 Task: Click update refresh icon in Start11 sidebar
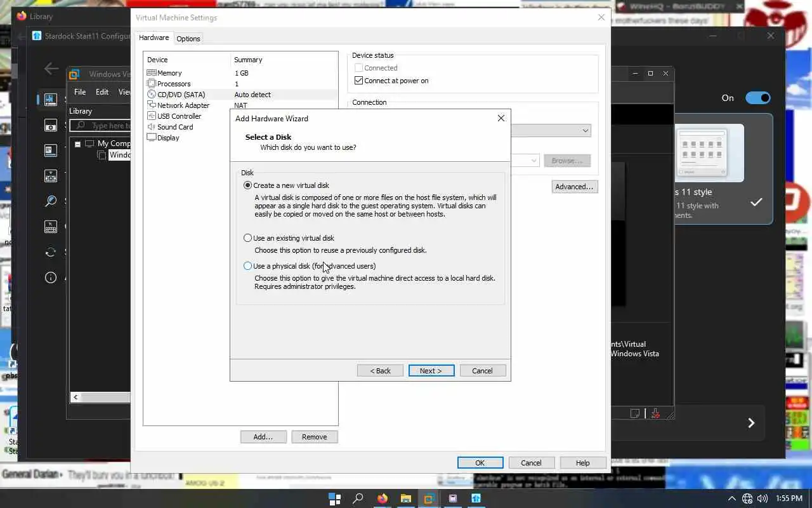tap(51, 252)
